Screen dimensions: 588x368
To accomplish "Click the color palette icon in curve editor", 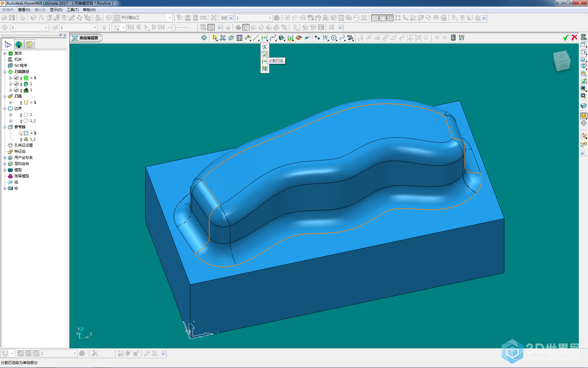I will [299, 38].
